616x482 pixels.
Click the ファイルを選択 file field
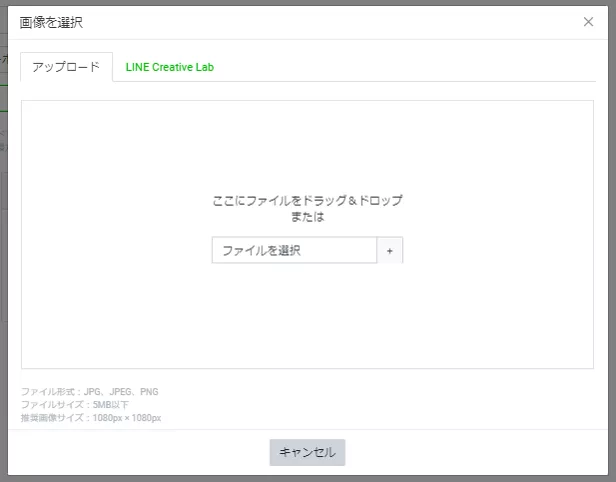pyautogui.click(x=294, y=251)
